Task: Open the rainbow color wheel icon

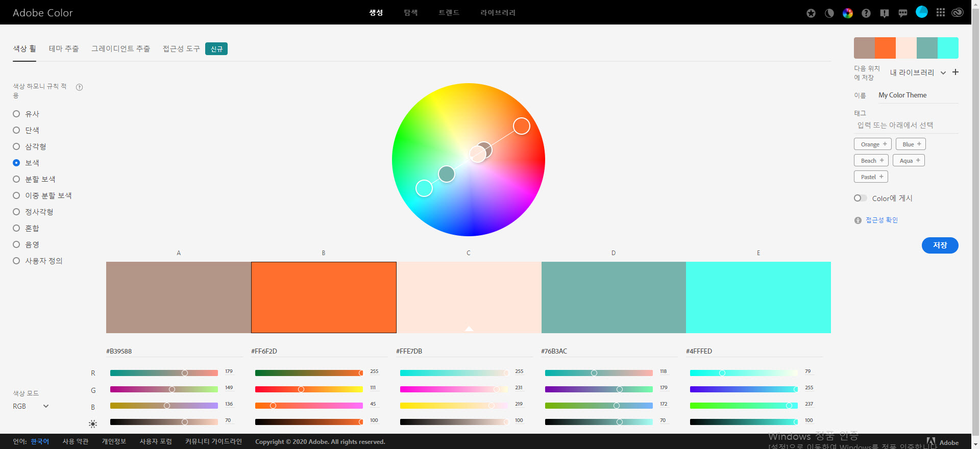Action: point(848,13)
